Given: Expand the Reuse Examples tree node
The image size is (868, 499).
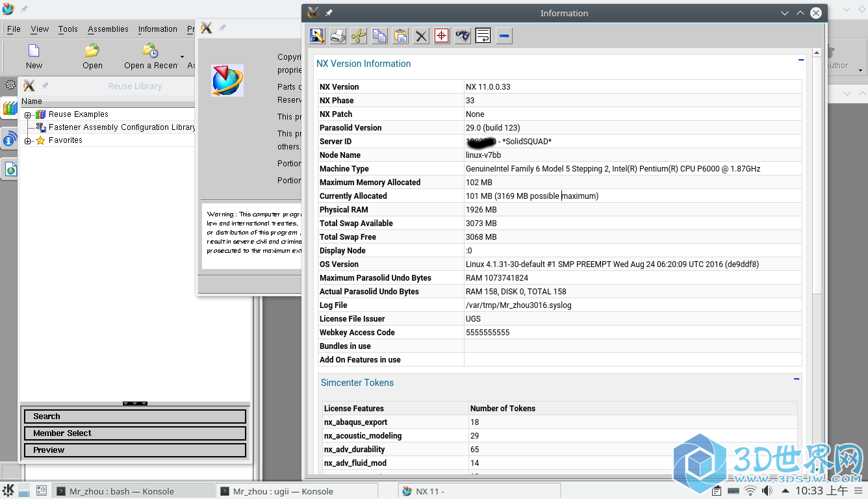Looking at the screenshot, I should (28, 114).
